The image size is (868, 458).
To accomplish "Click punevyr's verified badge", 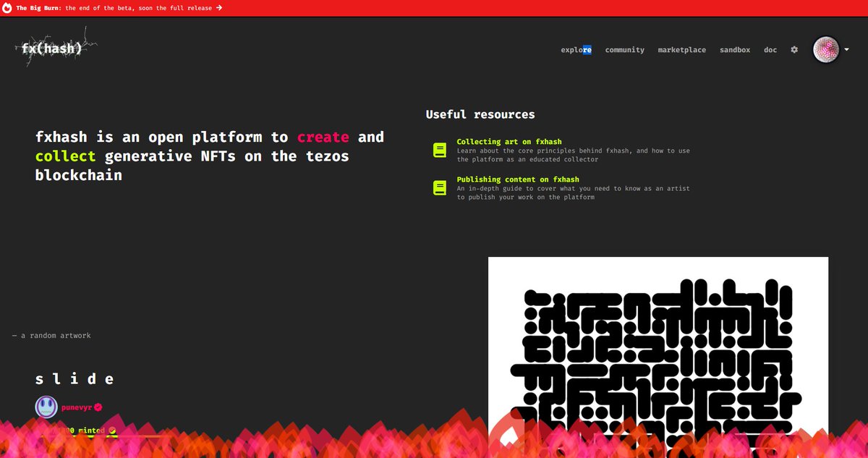I will (x=98, y=407).
